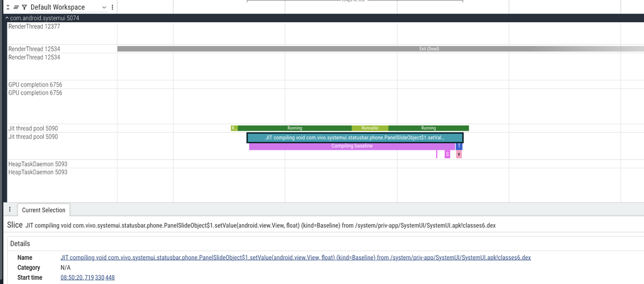Click the GPU completion 6756 state track label
The image size is (644, 284).
click(x=35, y=85)
